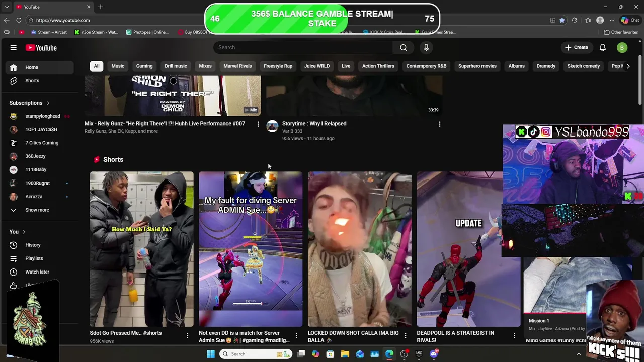This screenshot has height=362, width=644.
Task: Open 1OF1 JaYCa$H channel subscription
Action: tap(40, 130)
